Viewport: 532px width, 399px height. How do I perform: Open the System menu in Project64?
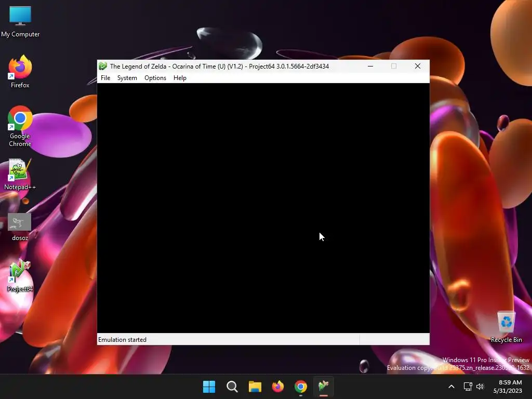click(x=127, y=78)
